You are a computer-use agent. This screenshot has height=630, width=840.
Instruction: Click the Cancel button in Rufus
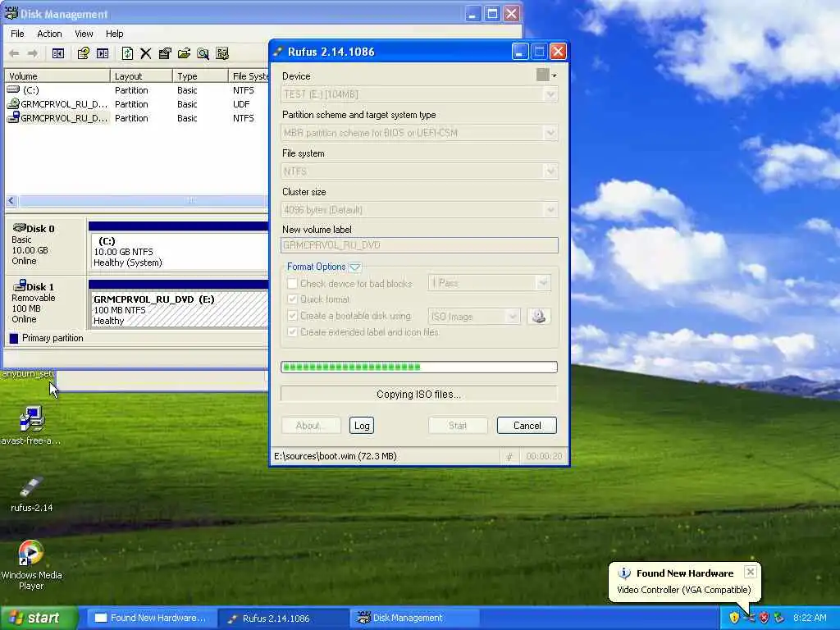527,426
